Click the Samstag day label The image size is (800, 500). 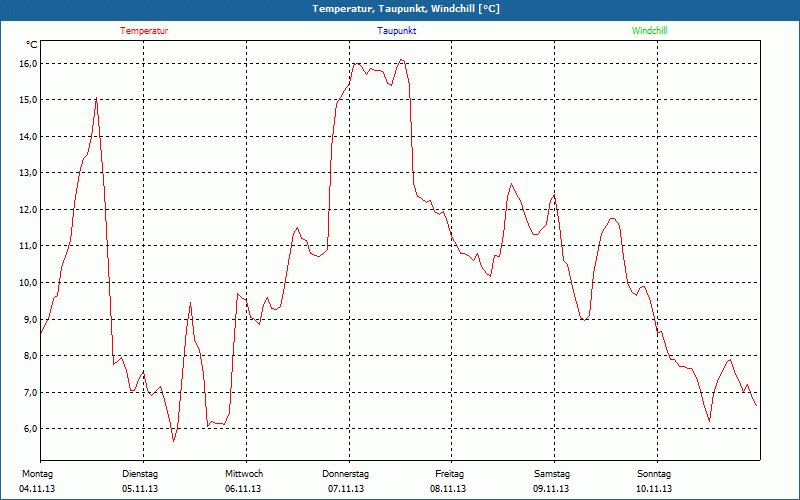click(552, 474)
